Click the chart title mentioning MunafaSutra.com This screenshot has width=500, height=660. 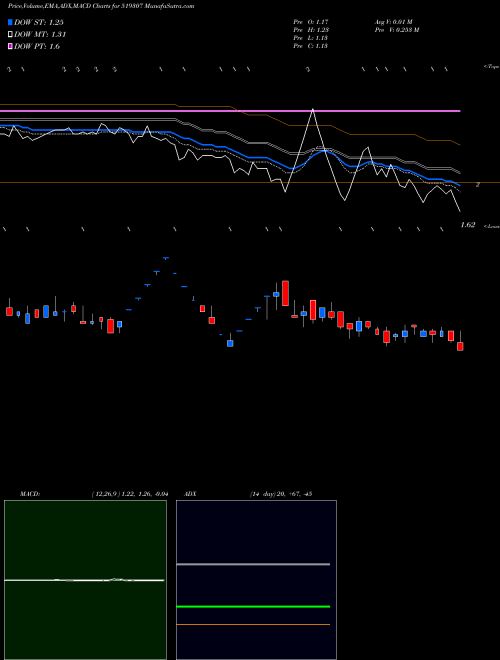[x=101, y=6]
